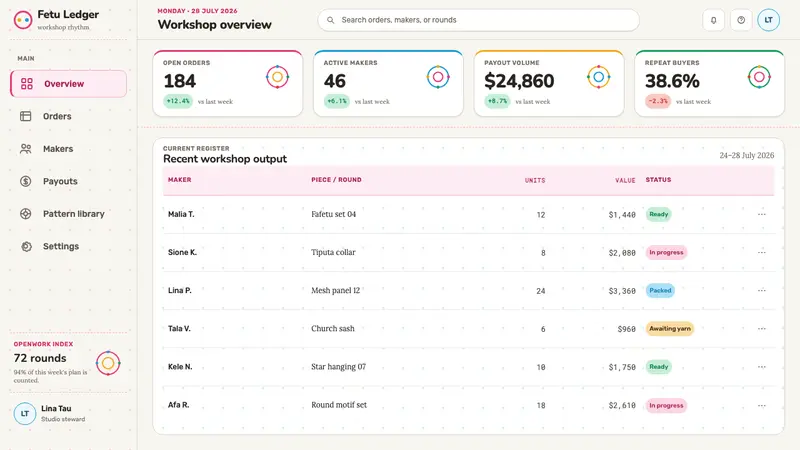The image size is (800, 450).
Task: Click the Star hanging 07 cell
Action: coord(339,367)
